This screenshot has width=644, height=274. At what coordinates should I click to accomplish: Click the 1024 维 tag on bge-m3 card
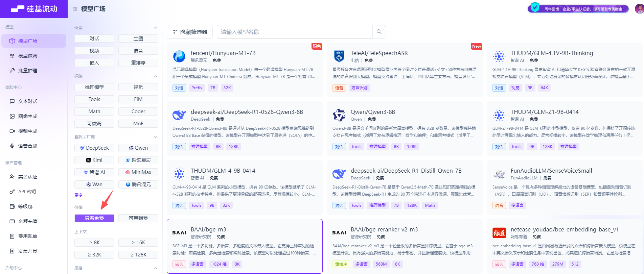click(219, 264)
